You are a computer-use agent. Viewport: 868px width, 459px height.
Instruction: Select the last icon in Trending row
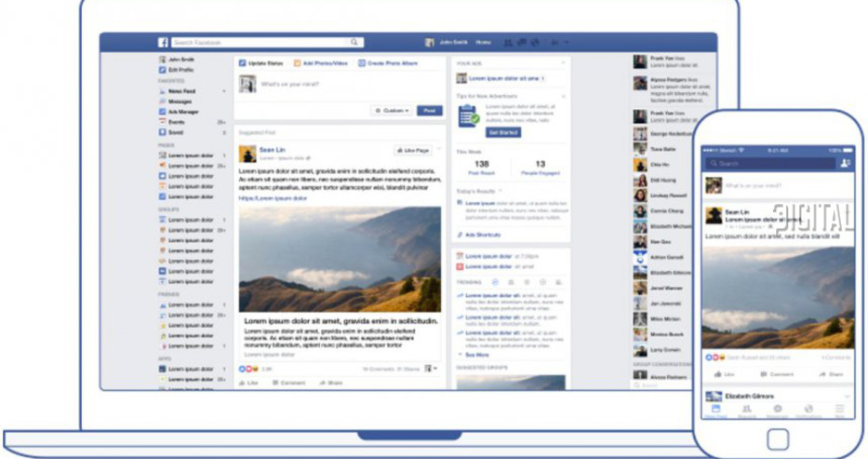pyautogui.click(x=558, y=282)
